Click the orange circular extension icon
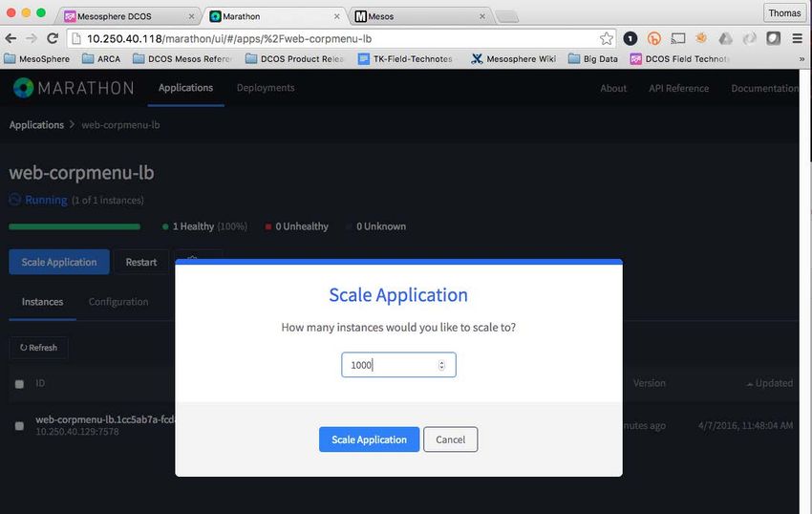This screenshot has height=514, width=812. [x=654, y=38]
